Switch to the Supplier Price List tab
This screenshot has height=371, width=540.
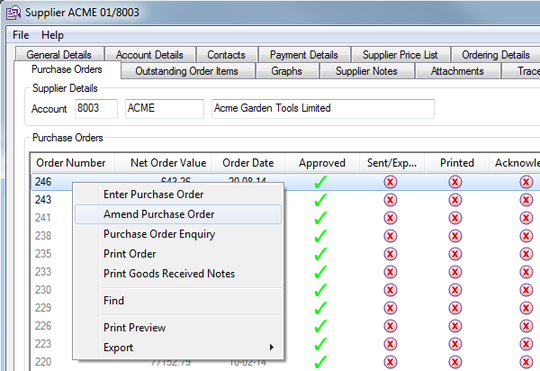pos(400,55)
